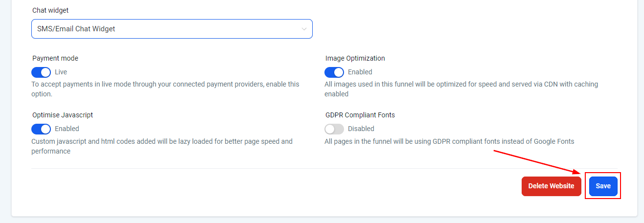Open the Chat widget dropdown

click(x=172, y=29)
